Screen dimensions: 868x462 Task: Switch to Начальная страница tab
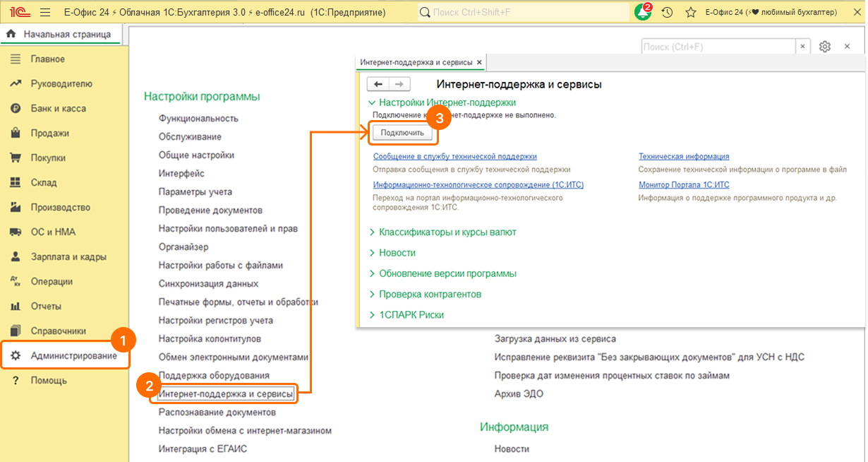66,34
